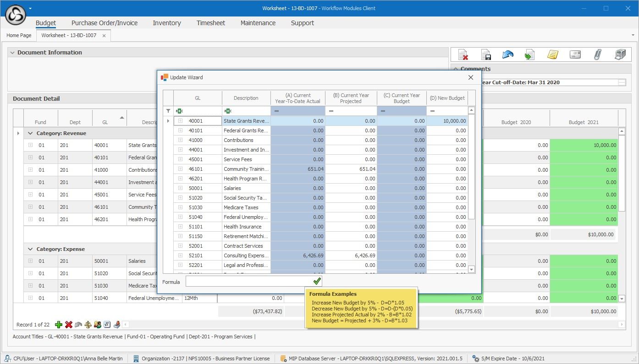Collapse the Category: Revenue group
Screen dimensions: 639x364
click(x=30, y=133)
